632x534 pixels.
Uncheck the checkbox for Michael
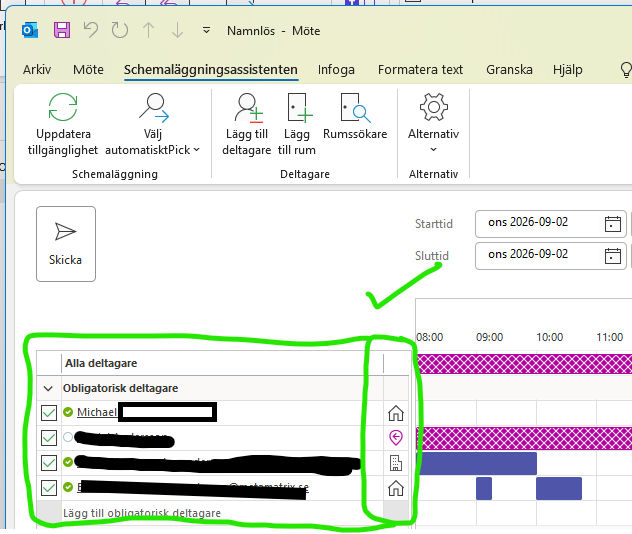tap(49, 413)
